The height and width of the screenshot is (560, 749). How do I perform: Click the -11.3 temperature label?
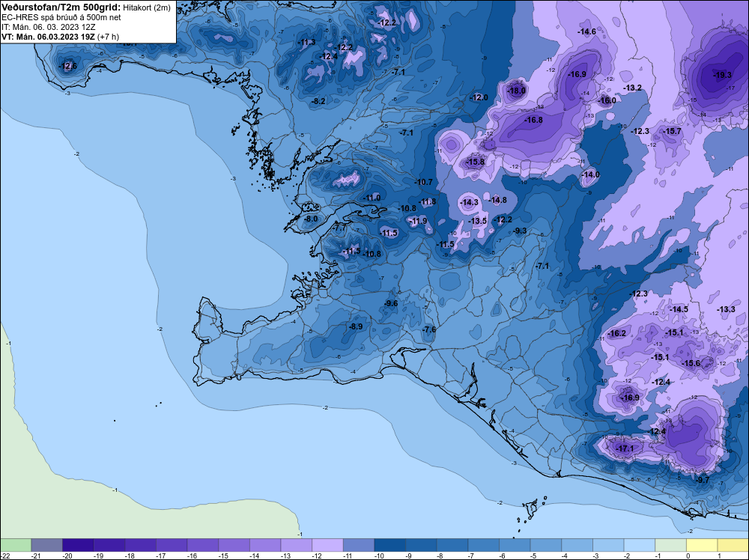(x=306, y=43)
